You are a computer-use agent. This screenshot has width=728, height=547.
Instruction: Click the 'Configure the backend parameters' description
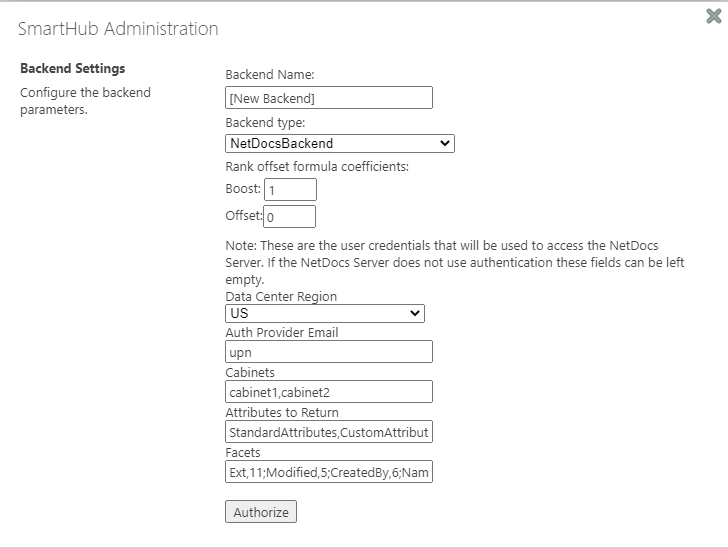pyautogui.click(x=85, y=101)
